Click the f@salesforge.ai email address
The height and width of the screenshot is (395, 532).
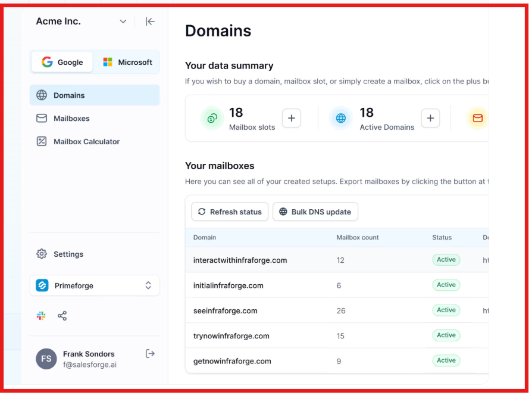coord(90,365)
